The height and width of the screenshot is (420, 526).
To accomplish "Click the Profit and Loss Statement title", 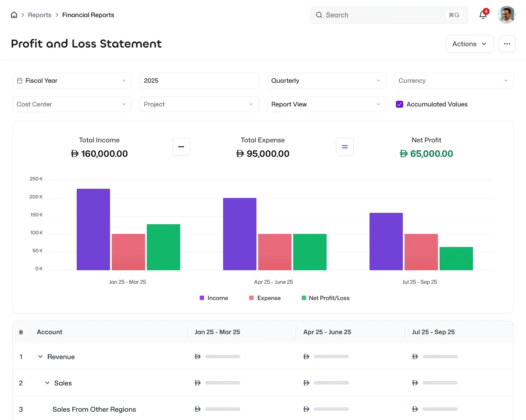I will coord(86,44).
